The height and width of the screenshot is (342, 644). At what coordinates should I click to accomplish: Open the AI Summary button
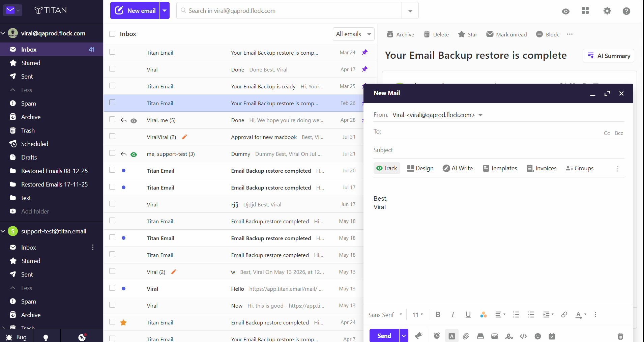point(609,56)
